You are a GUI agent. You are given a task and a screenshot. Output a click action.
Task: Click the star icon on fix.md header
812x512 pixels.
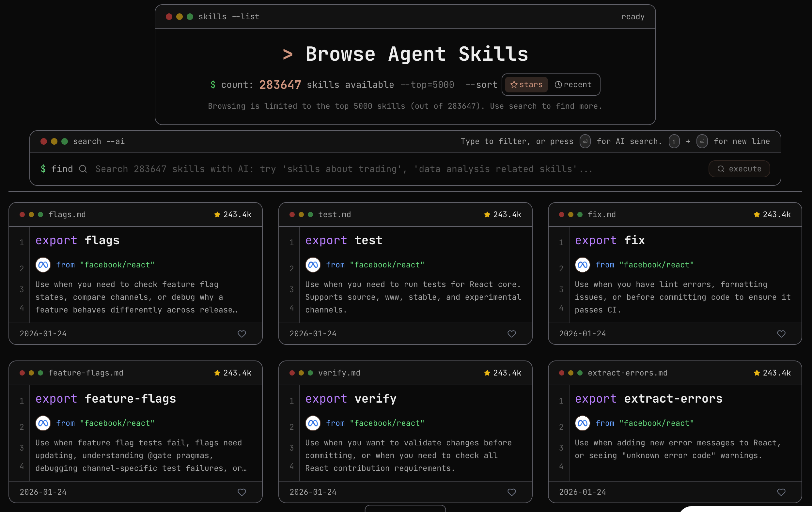click(757, 214)
